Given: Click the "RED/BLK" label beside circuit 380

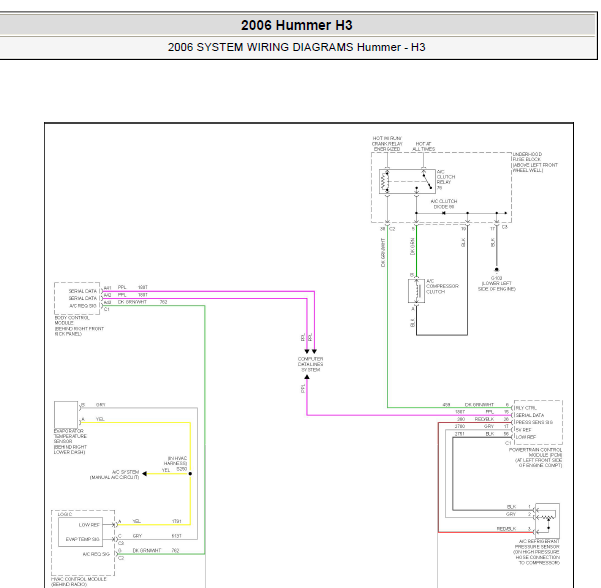Looking at the screenshot, I should click(484, 419).
